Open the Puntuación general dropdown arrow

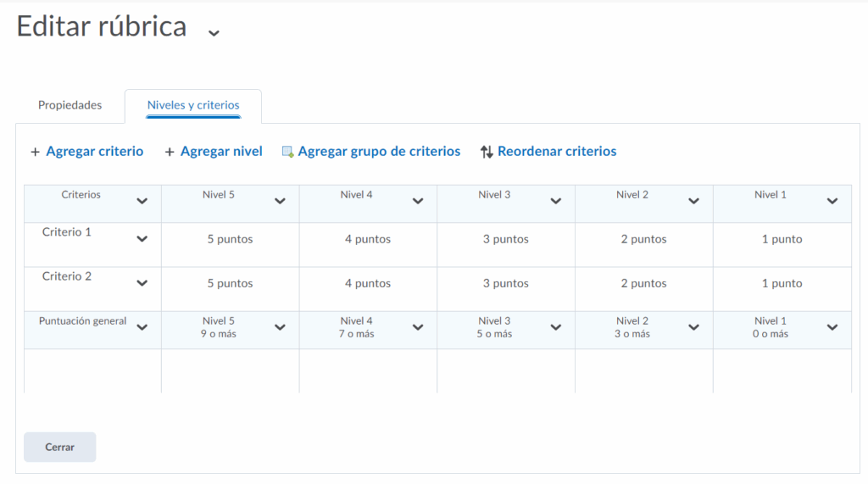pyautogui.click(x=142, y=327)
